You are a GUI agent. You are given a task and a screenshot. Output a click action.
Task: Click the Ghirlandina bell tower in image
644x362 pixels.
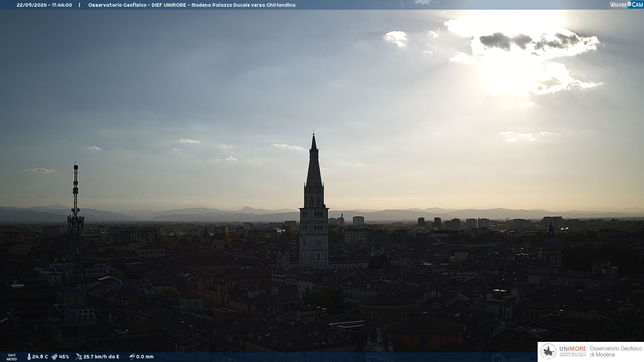[314, 201]
